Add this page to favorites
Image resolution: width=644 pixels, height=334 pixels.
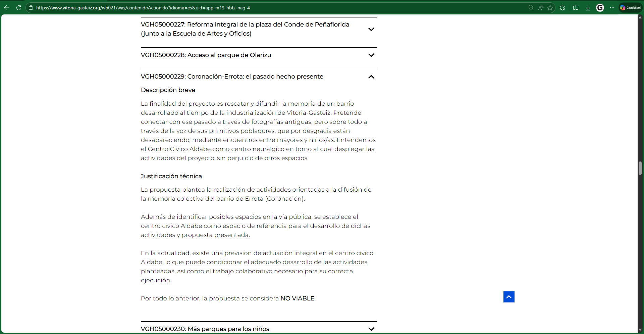(x=550, y=8)
